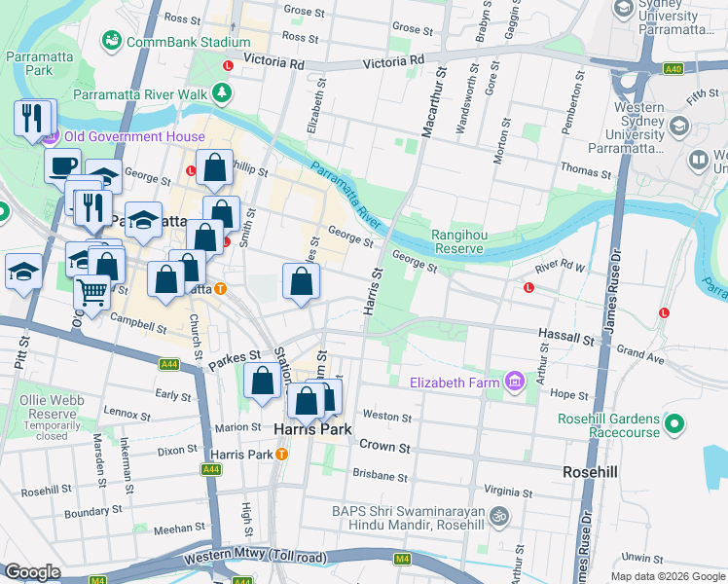Screen dimensions: 728x584
Task: Click the James Ruse Dr road label
Action: (613, 291)
